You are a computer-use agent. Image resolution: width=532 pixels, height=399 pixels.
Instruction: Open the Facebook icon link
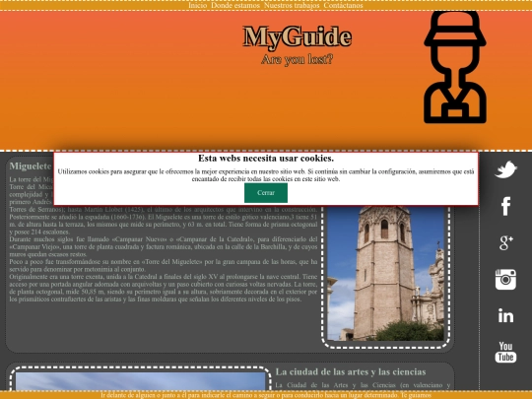click(505, 206)
